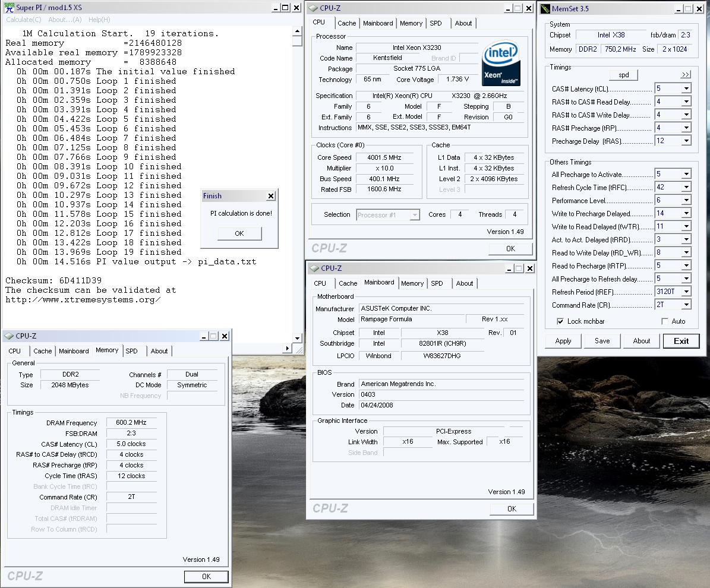Image resolution: width=710 pixels, height=588 pixels.
Task: Minimize the Mainboard CPU-Z window
Action: [509, 268]
